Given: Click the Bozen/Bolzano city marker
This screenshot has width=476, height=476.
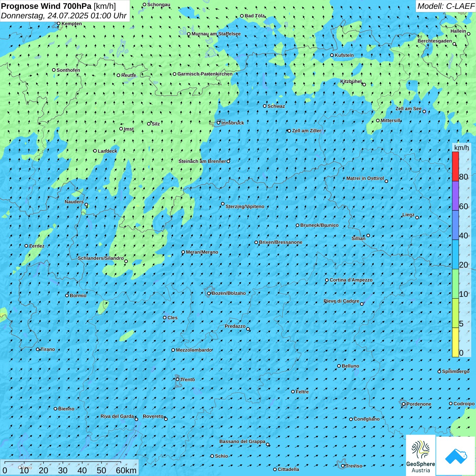Looking at the screenshot, I should pos(209,293).
